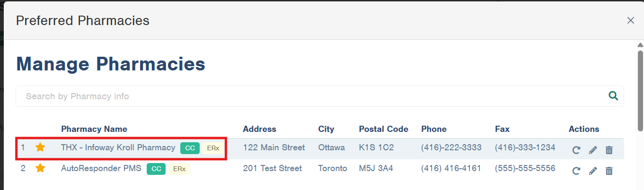644x190 pixels.
Task: Click the Pharmacy Name column header
Action: pos(94,129)
